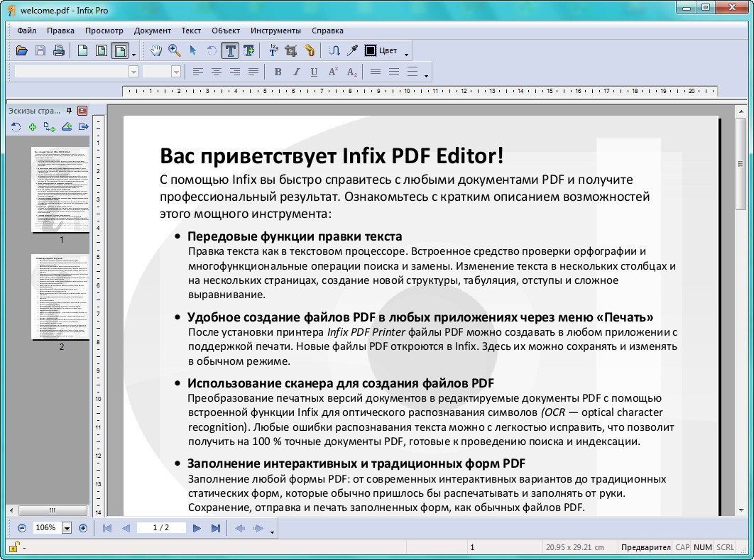Go to the next page
This screenshot has height=560, width=754.
(x=197, y=528)
